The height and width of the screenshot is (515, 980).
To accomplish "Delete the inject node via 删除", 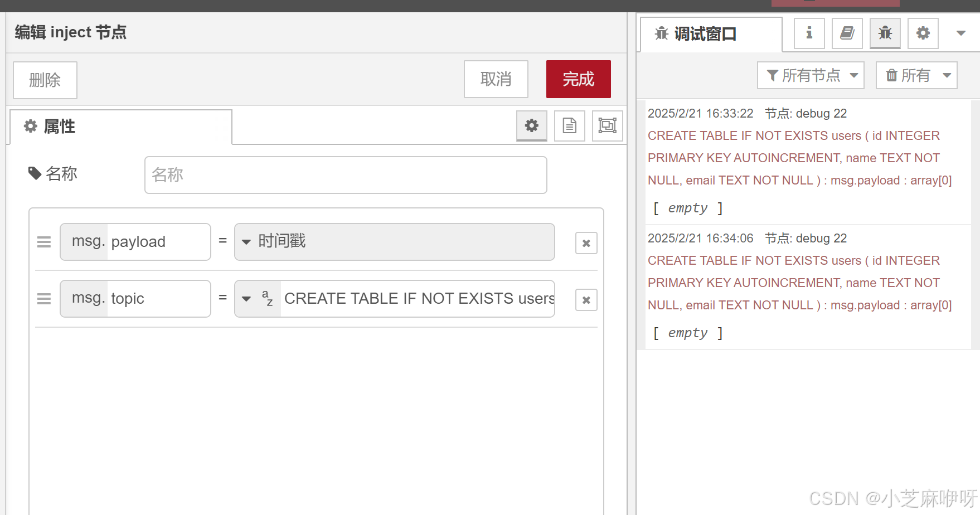I will click(x=45, y=80).
